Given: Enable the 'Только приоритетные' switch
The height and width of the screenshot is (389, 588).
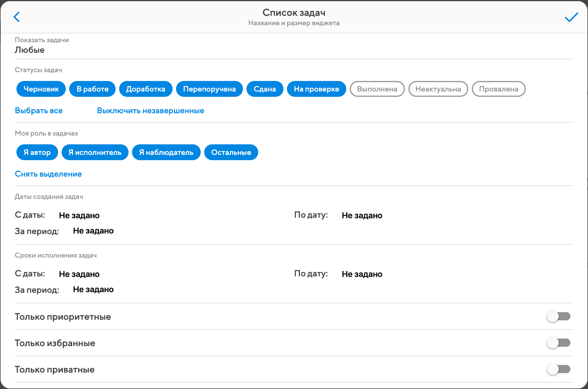Looking at the screenshot, I should click(558, 316).
